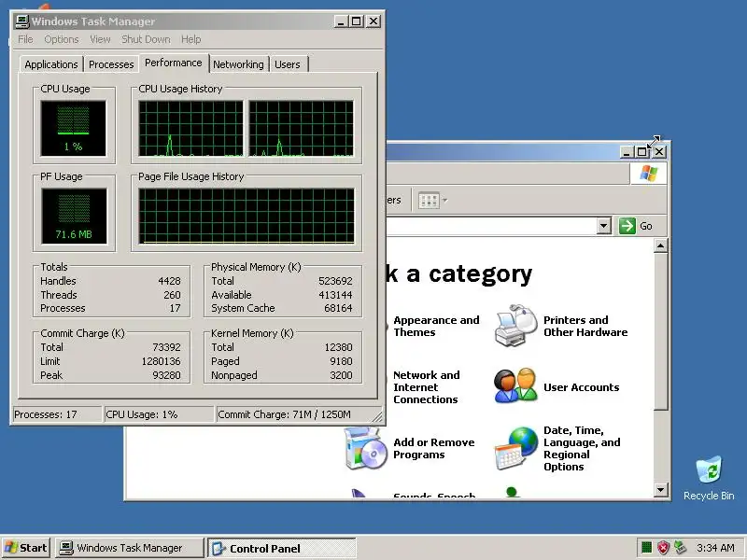Screen dimensions: 747x560
Task: Click the User Accounts people icon
Action: coord(515,386)
